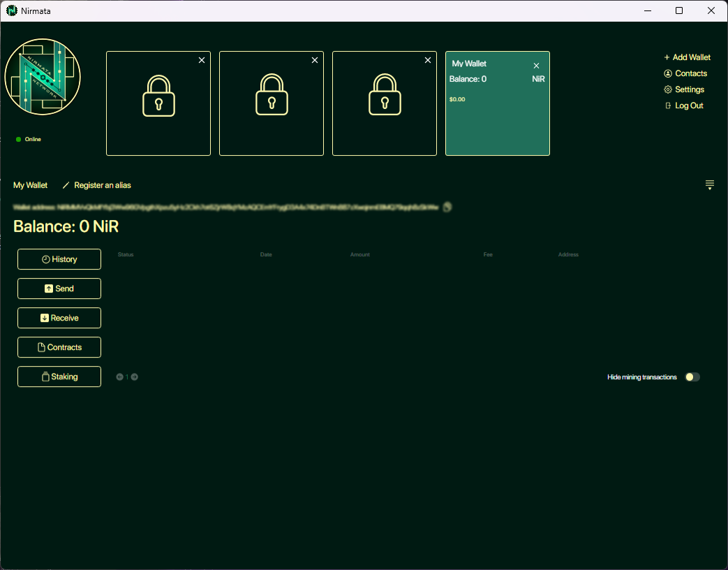Image resolution: width=728 pixels, height=570 pixels.
Task: Open the first locked wallet slot
Action: click(158, 103)
